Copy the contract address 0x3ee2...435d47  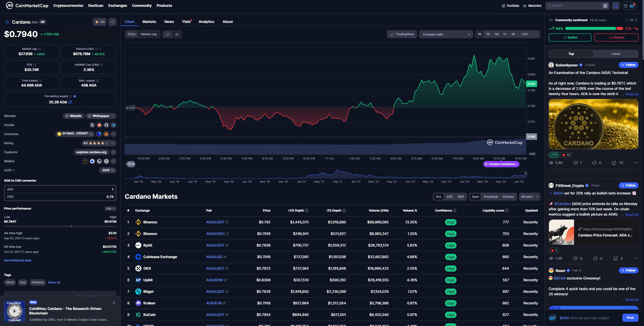[x=91, y=134]
